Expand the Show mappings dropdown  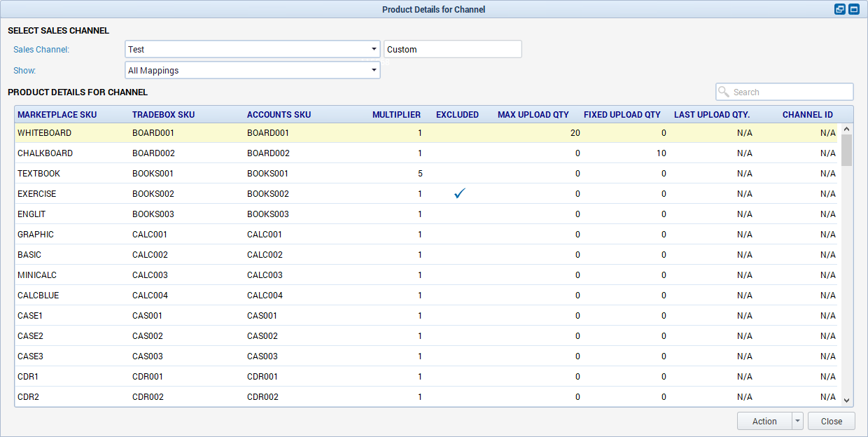click(x=374, y=71)
